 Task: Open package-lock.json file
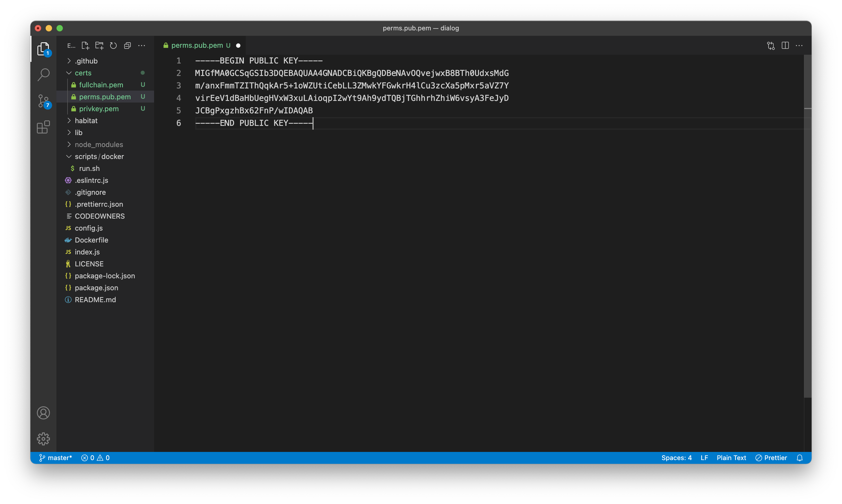point(105,276)
